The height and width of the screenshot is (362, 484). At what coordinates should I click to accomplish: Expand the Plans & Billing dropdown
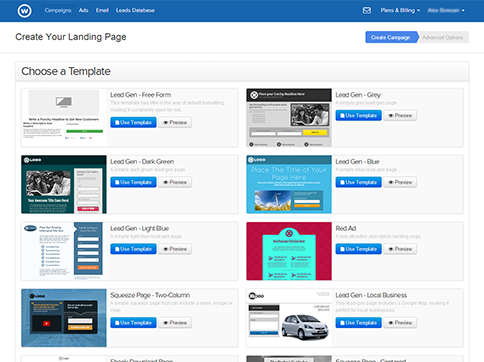coord(400,10)
